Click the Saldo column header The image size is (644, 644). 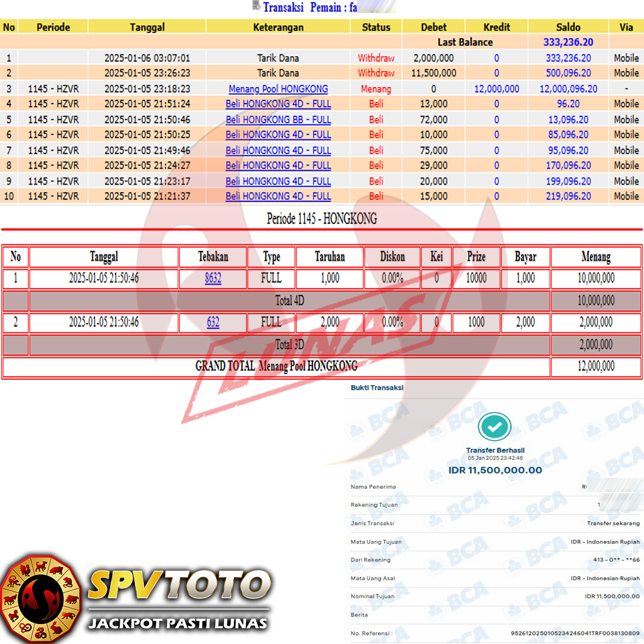click(568, 27)
